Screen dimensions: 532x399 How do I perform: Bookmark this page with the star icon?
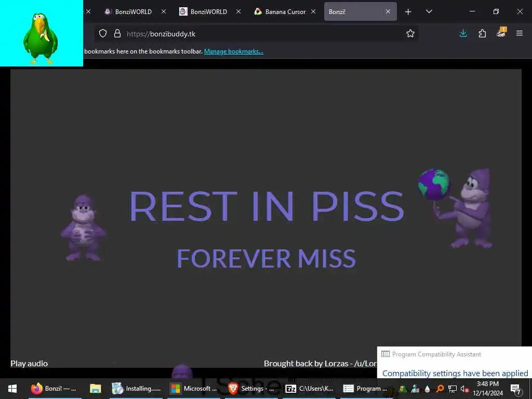410,33
